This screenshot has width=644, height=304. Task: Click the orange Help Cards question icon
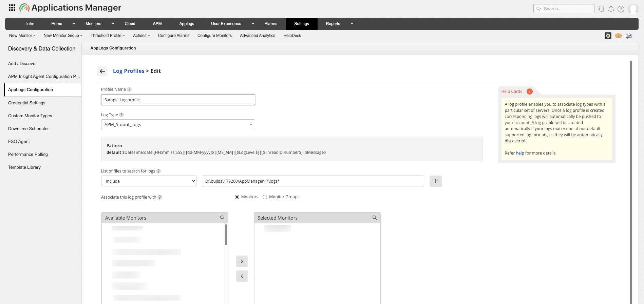[530, 92]
